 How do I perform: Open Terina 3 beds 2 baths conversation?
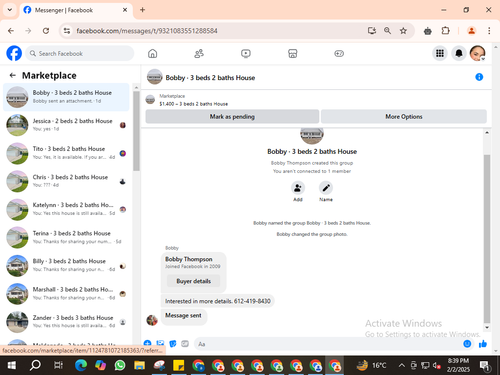66,237
